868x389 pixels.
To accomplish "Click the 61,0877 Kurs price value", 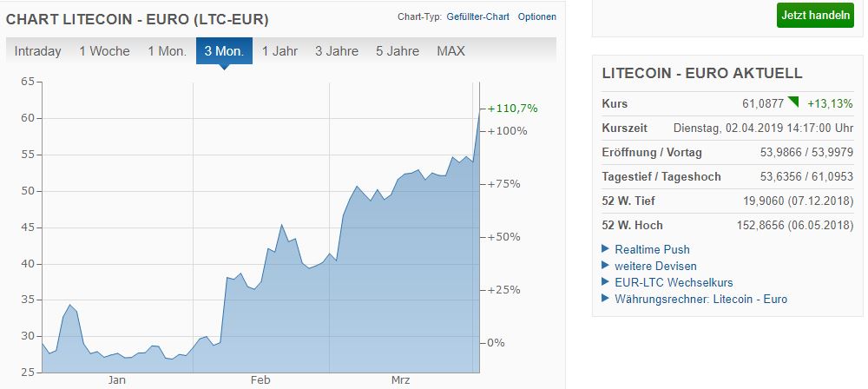I will [763, 103].
